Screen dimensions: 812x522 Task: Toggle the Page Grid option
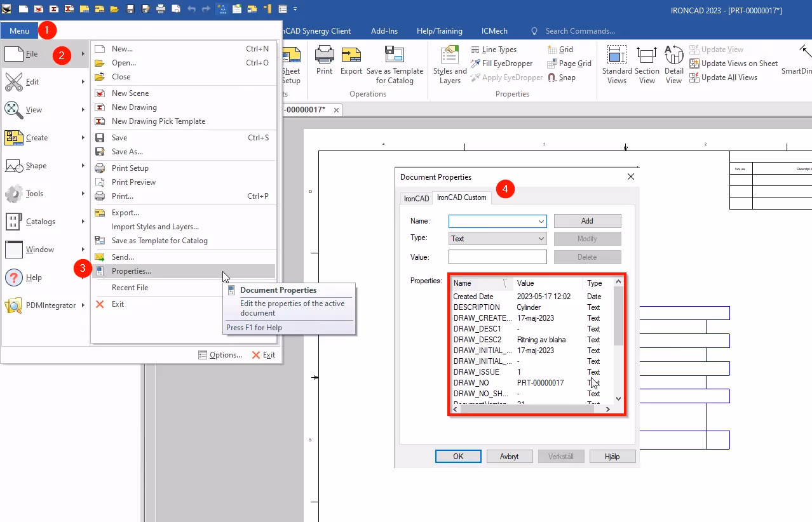pos(569,64)
